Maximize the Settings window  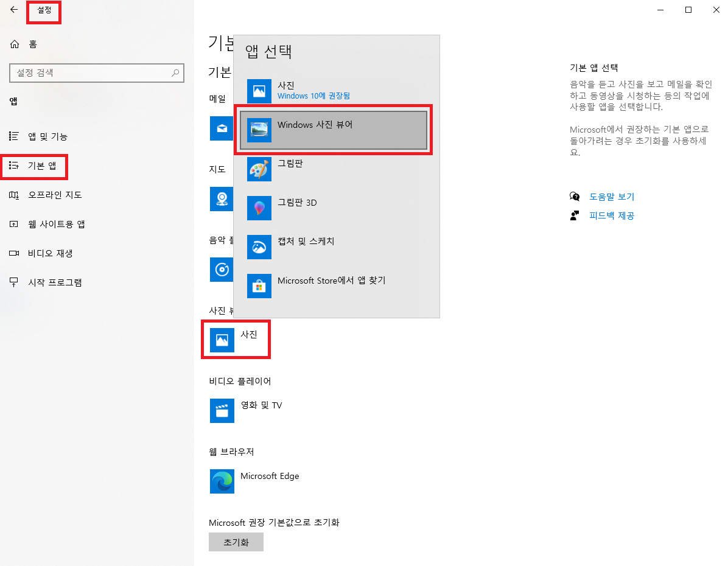click(x=688, y=10)
